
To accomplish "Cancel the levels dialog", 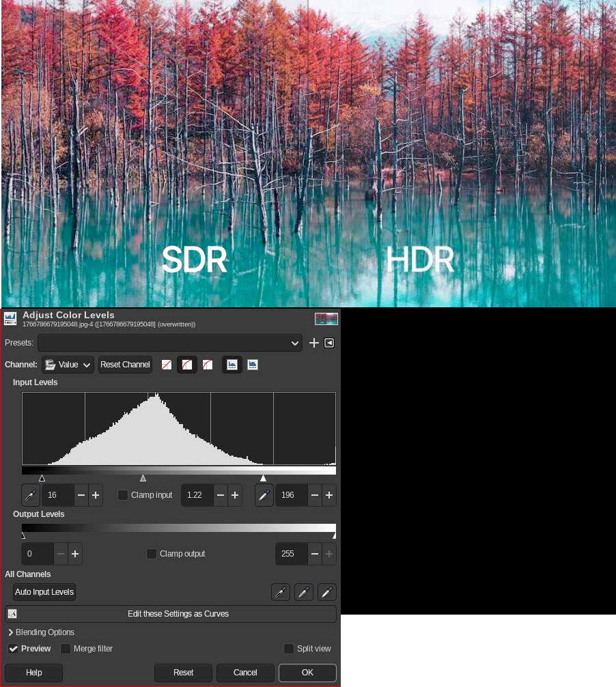I will point(245,673).
